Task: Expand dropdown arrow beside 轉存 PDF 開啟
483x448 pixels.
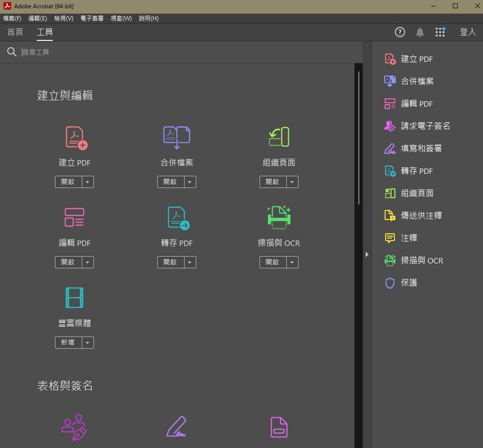Action: tap(190, 262)
